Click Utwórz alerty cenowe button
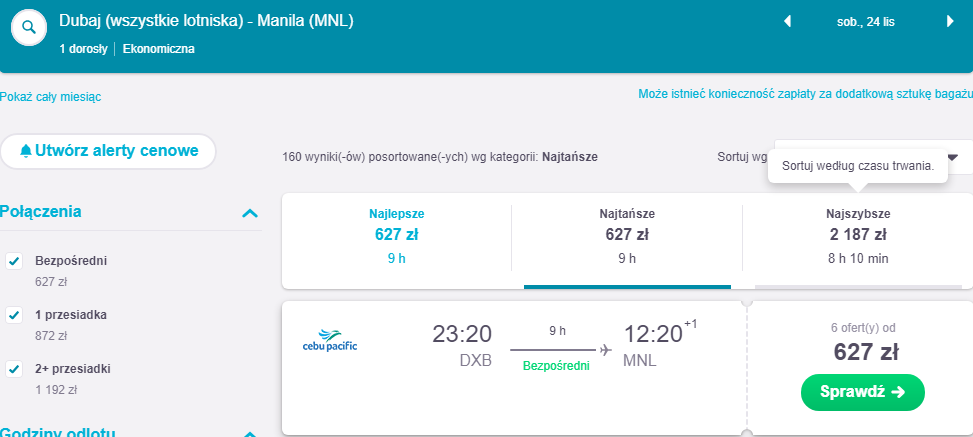This screenshot has width=973, height=437. (x=108, y=151)
